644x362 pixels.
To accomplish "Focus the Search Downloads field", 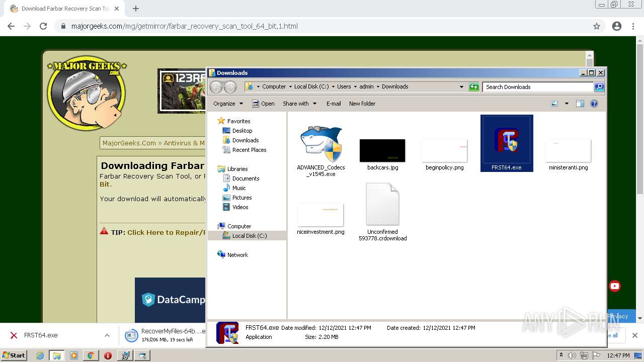I will coord(538,87).
